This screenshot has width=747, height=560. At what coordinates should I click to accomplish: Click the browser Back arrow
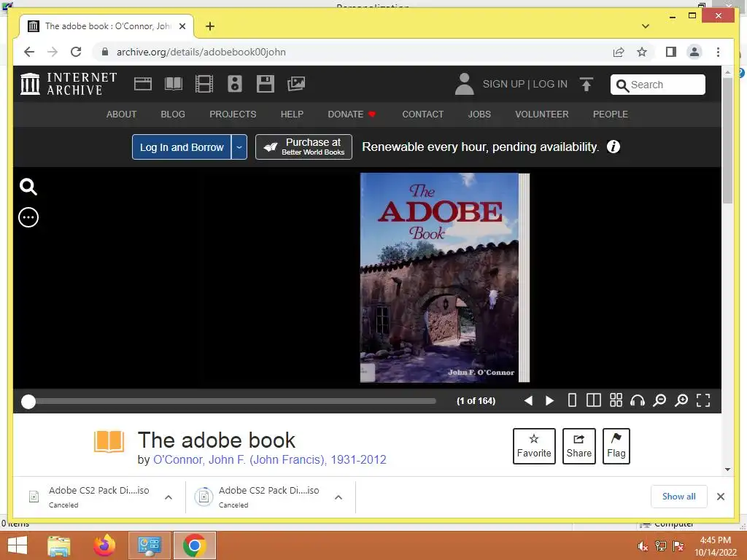pos(29,52)
